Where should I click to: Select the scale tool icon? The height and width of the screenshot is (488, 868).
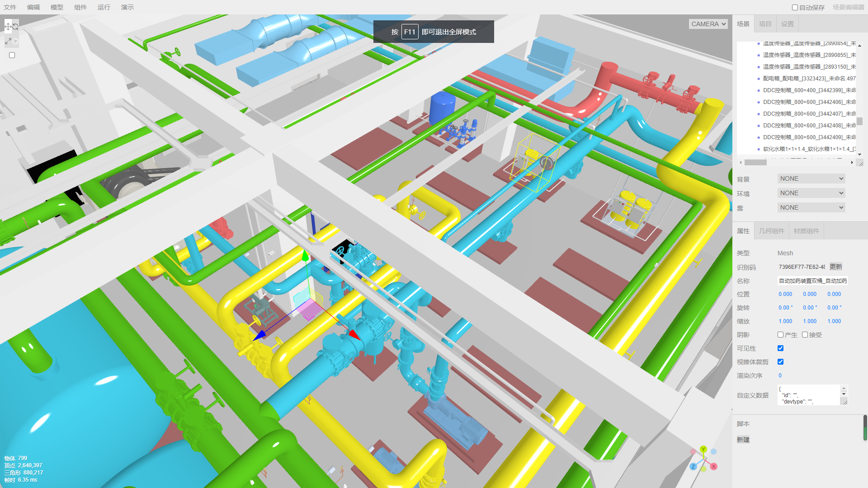coord(8,41)
